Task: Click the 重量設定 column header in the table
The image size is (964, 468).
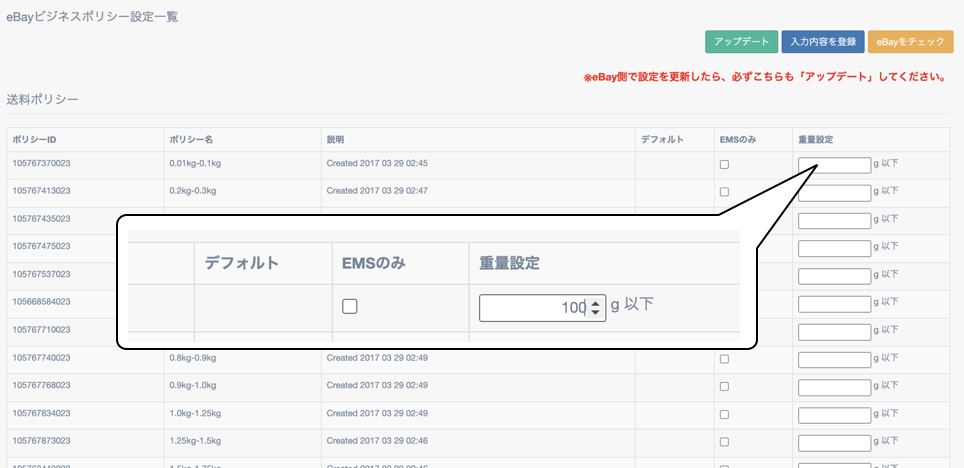Action: (x=815, y=139)
